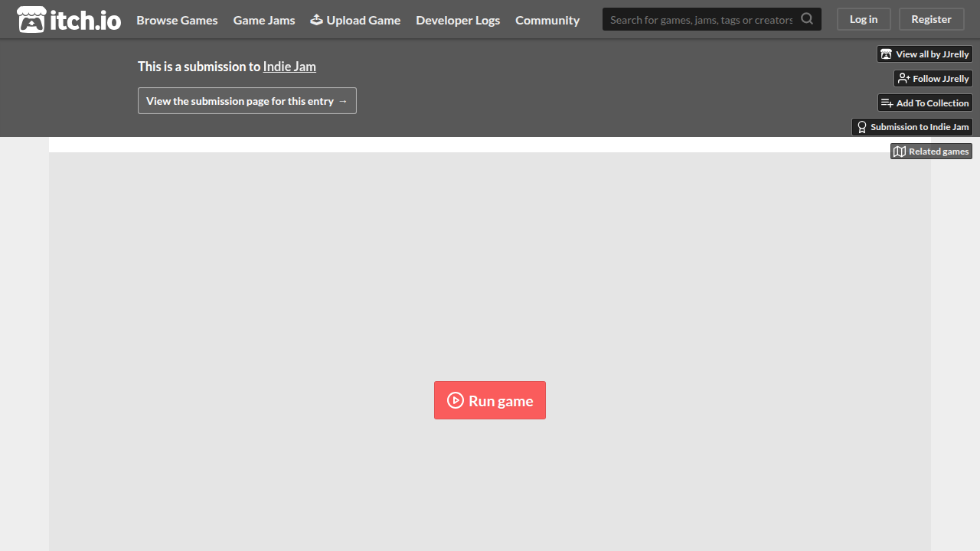Screen dimensions: 980x551
Task: Add this game to a collection
Action: [x=925, y=103]
